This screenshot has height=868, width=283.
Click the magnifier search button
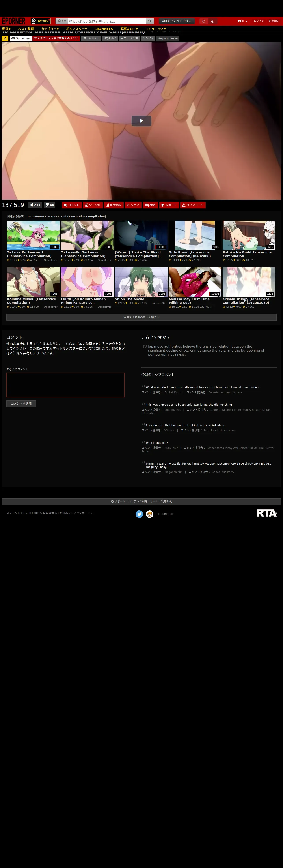point(150,21)
